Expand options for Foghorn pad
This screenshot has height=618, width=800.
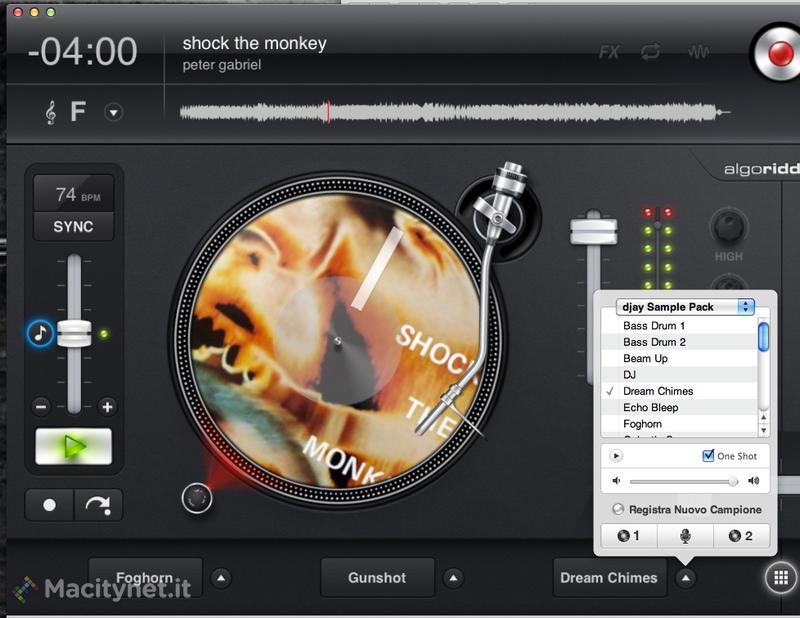click(221, 578)
